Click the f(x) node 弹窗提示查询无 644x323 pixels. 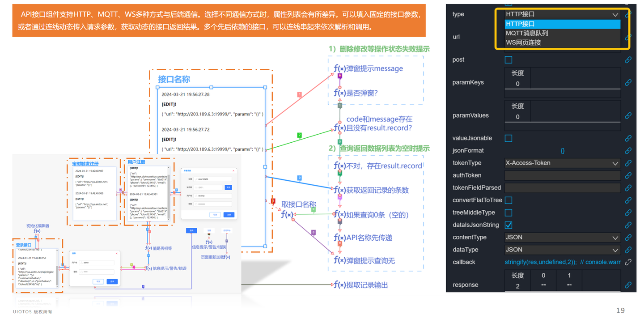point(364,260)
